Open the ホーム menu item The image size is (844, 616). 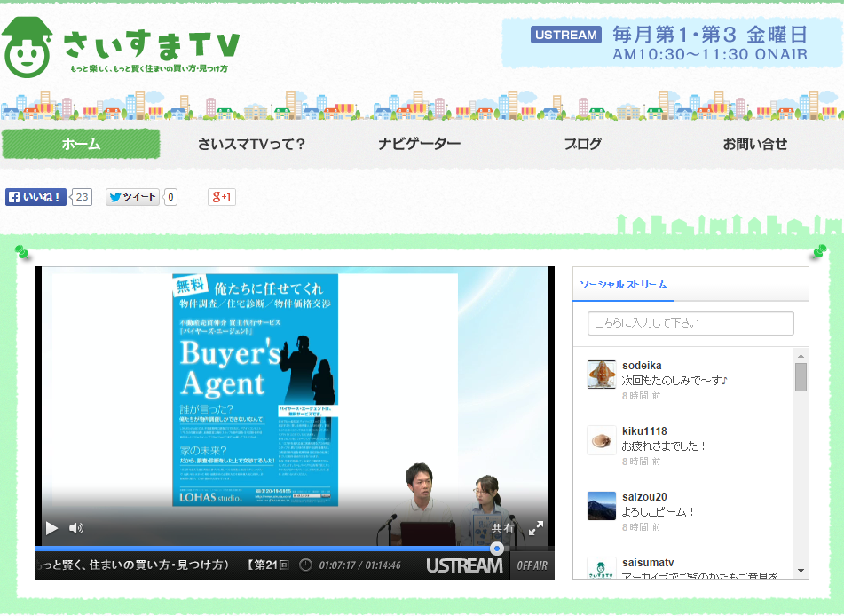click(x=81, y=144)
